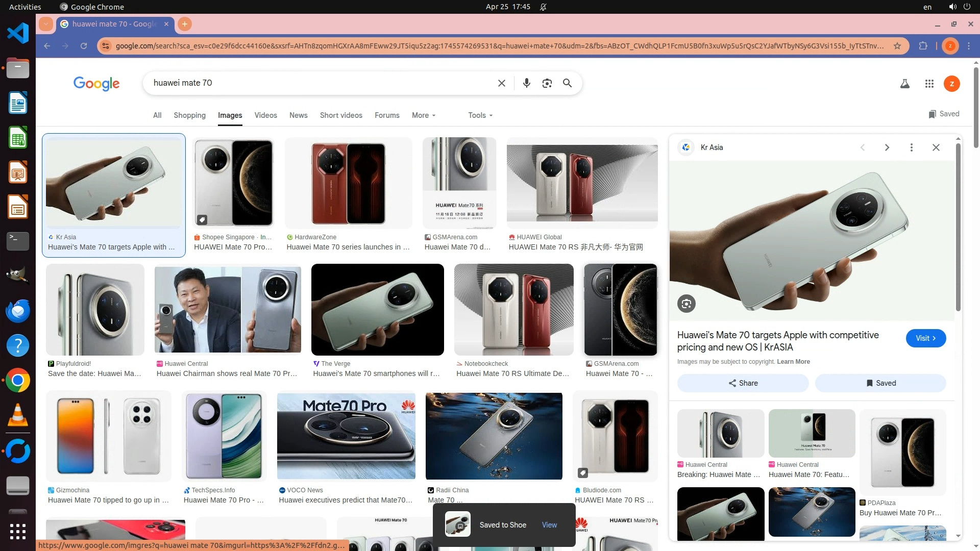Viewport: 980px width, 551px height.
Task: Clear the search box with X icon
Action: pyautogui.click(x=501, y=83)
